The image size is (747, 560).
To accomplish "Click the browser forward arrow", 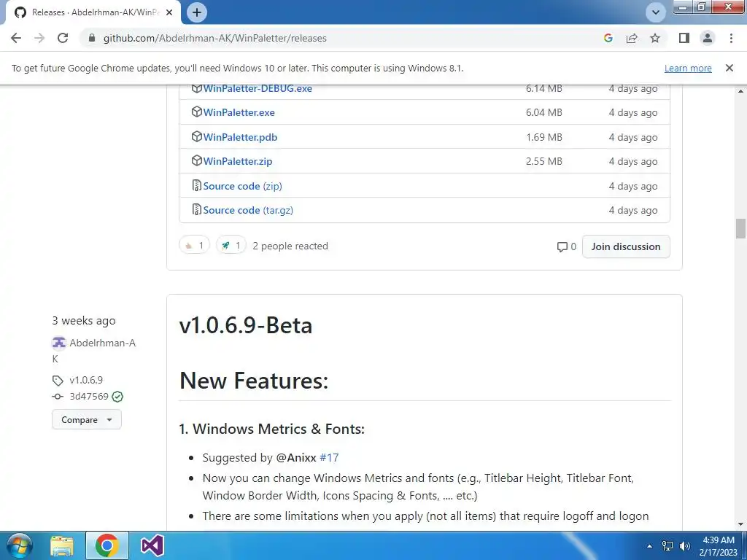I will pyautogui.click(x=39, y=38).
